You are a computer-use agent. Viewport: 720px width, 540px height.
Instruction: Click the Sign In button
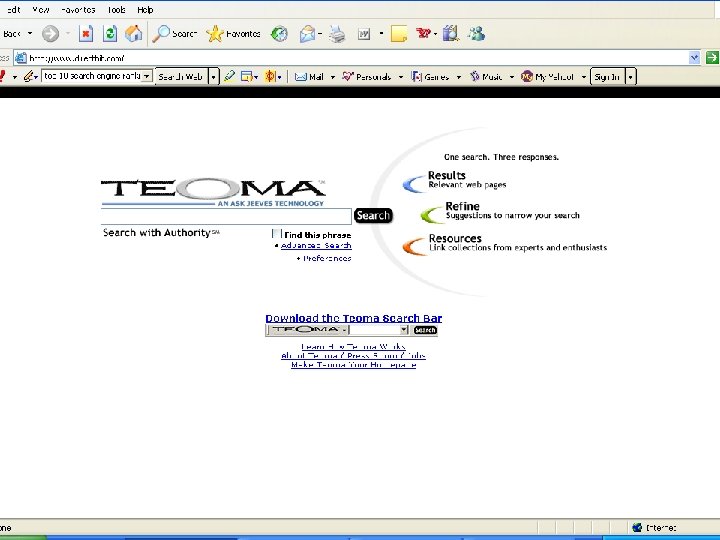[x=608, y=77]
